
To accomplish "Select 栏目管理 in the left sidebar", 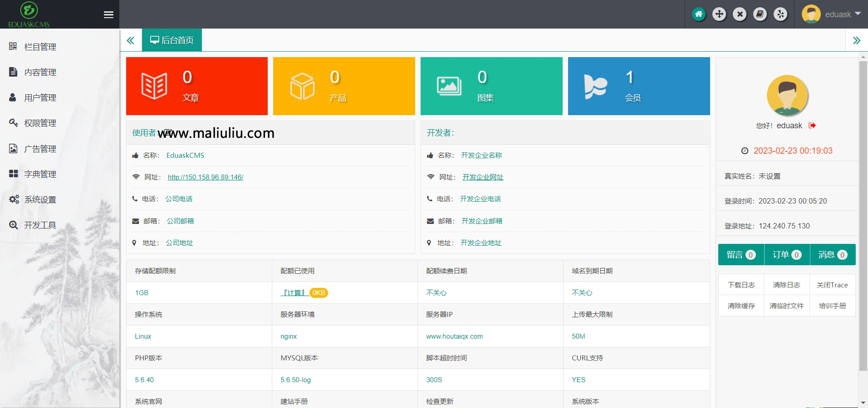I will point(40,46).
